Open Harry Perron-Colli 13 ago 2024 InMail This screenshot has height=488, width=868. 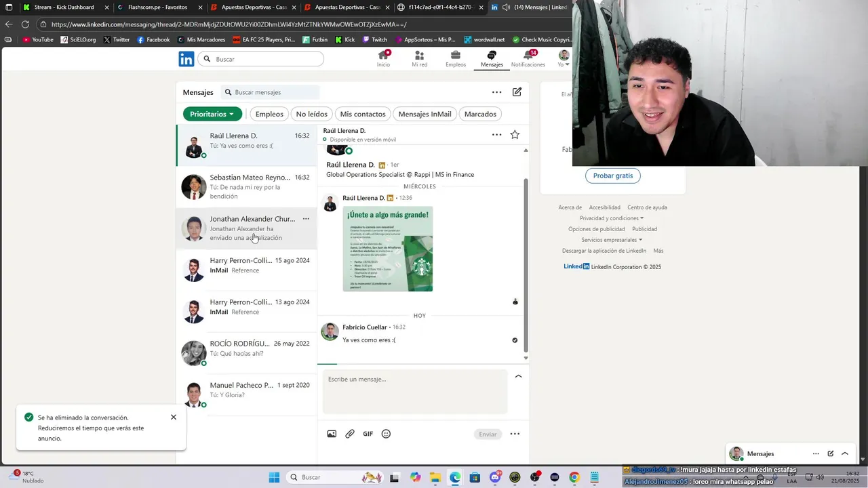click(246, 311)
